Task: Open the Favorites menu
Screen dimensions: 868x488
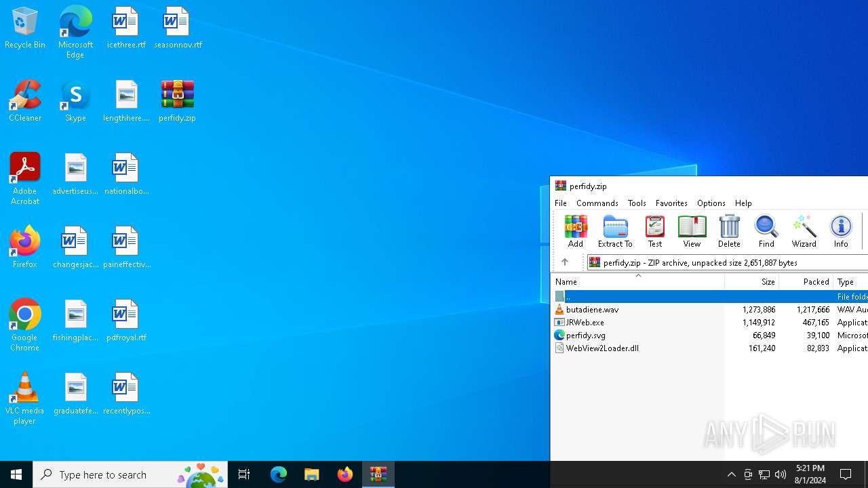Action: pos(671,203)
